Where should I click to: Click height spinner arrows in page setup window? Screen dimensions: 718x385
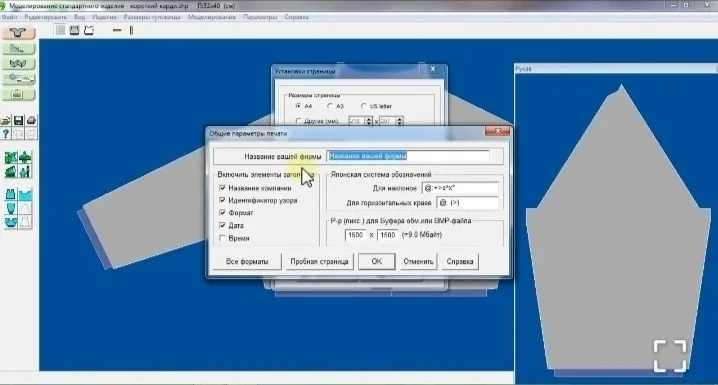(x=399, y=121)
